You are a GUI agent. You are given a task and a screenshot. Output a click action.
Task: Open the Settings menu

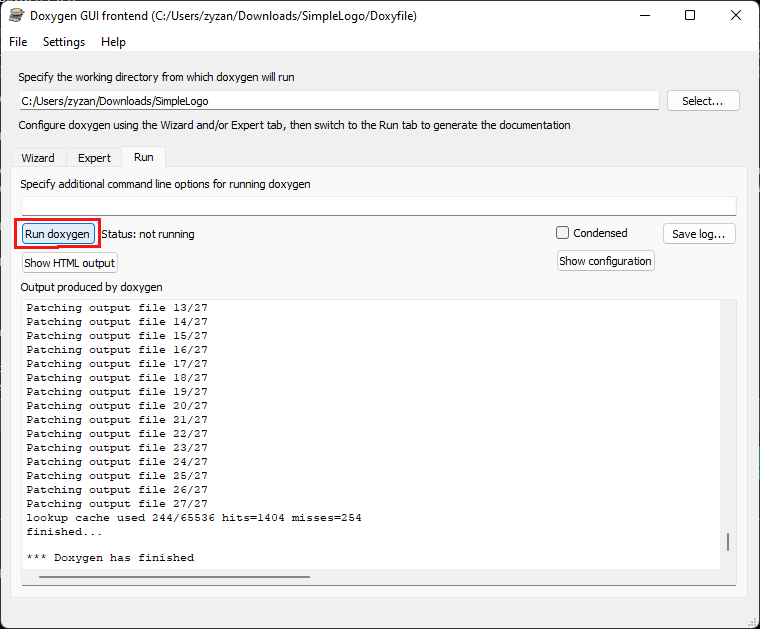tap(63, 42)
